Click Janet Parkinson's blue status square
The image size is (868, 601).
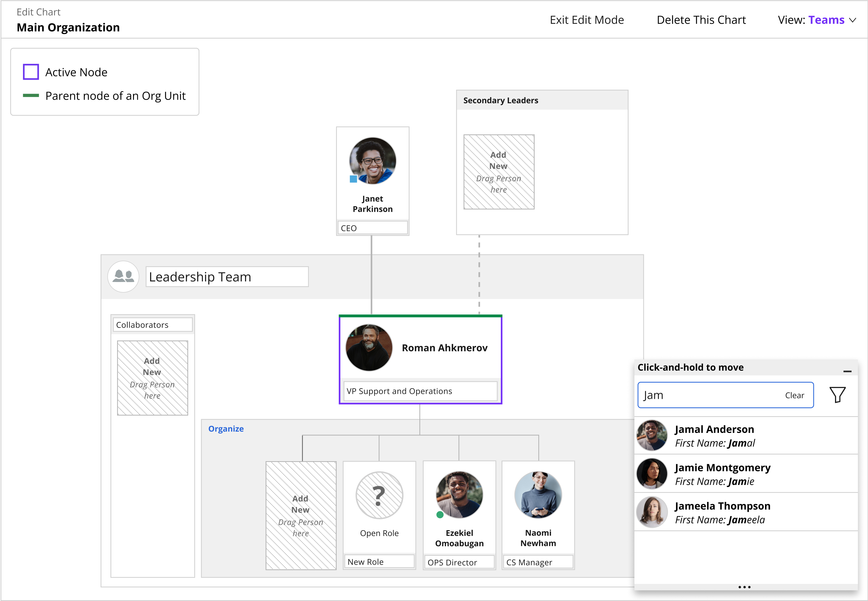pos(353,179)
